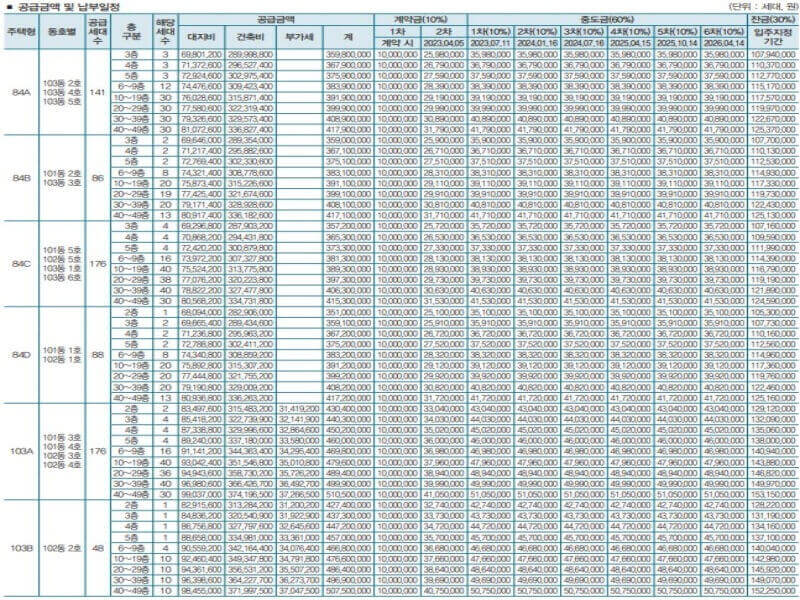
Task: Click the date '2026.04.14' in header
Action: [x=723, y=43]
